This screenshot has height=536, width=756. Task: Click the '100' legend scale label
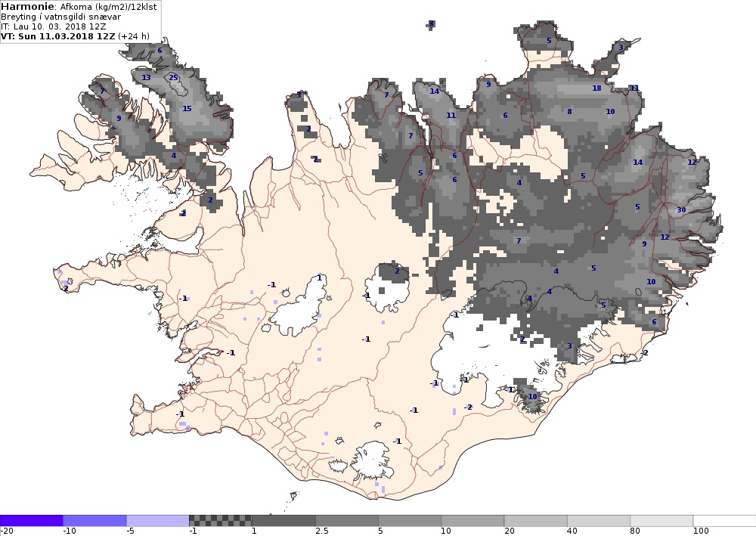(x=701, y=531)
